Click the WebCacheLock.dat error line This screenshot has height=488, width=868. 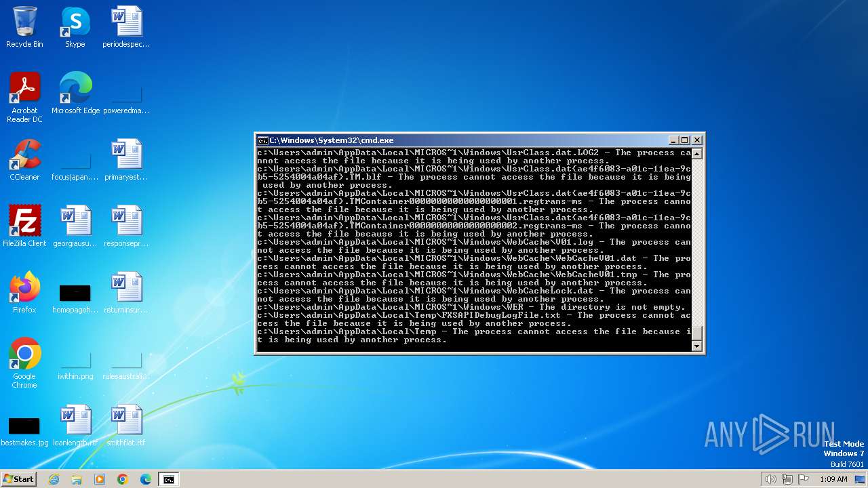pyautogui.click(x=473, y=295)
